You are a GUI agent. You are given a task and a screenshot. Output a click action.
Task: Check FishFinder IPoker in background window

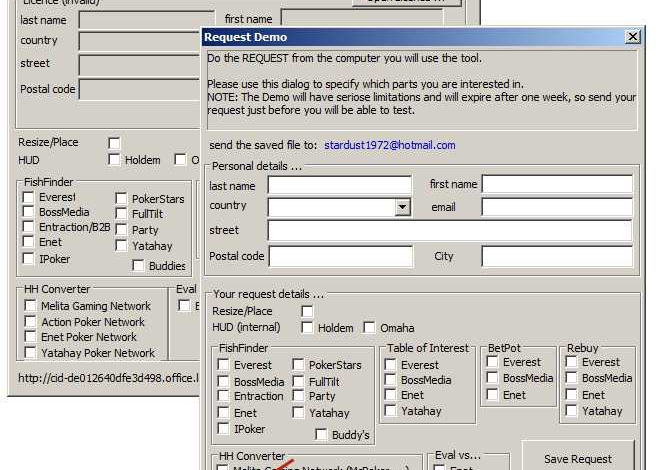[28, 259]
